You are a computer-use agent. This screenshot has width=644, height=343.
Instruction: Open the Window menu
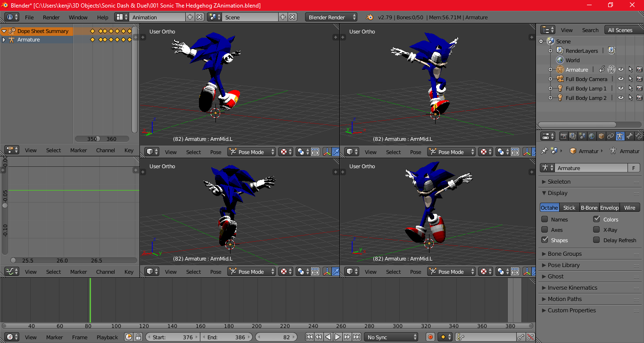pos(78,17)
